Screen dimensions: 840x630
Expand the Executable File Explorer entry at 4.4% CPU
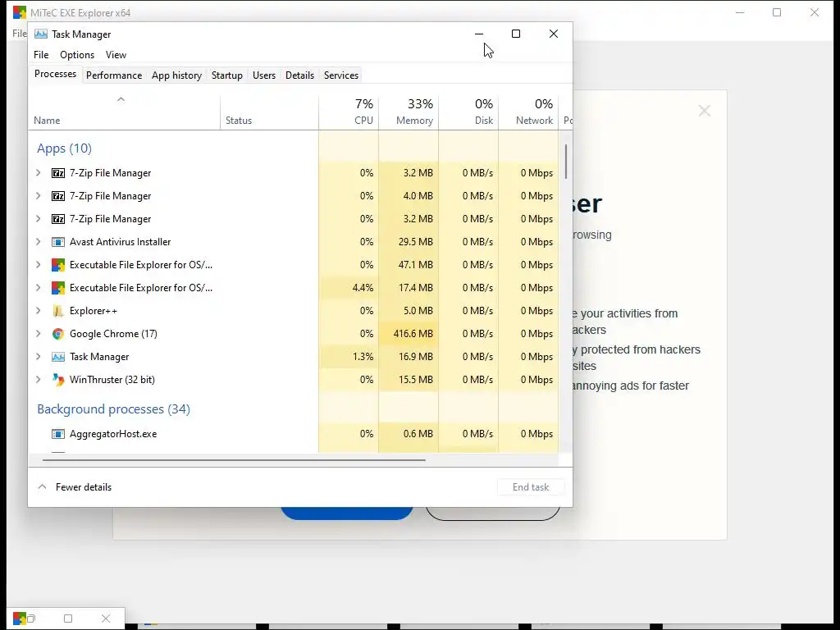click(38, 288)
